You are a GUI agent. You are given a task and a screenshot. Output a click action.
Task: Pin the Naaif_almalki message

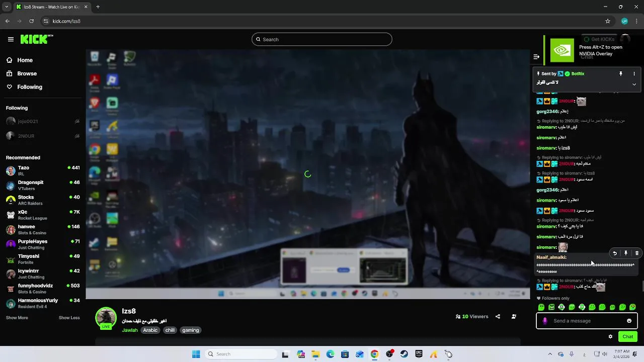[x=626, y=253]
